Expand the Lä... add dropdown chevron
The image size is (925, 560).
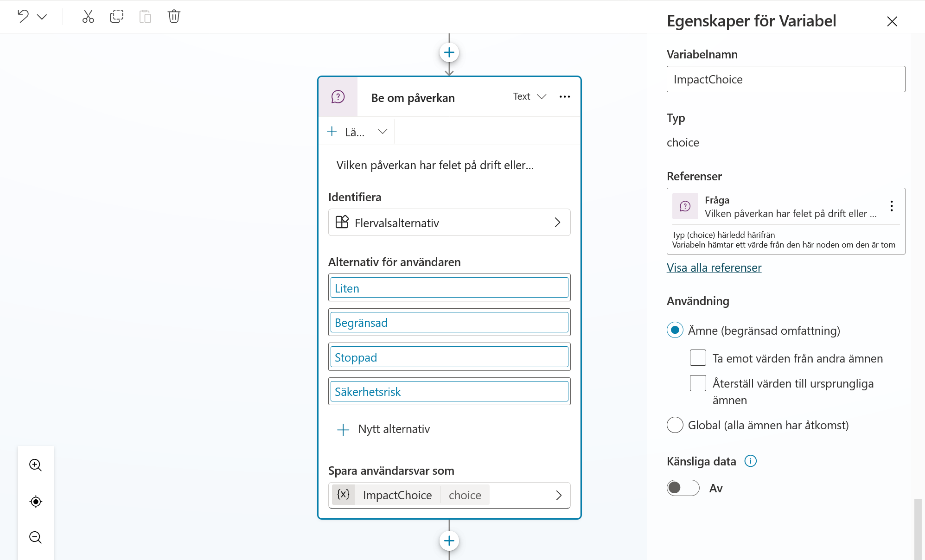click(x=383, y=132)
